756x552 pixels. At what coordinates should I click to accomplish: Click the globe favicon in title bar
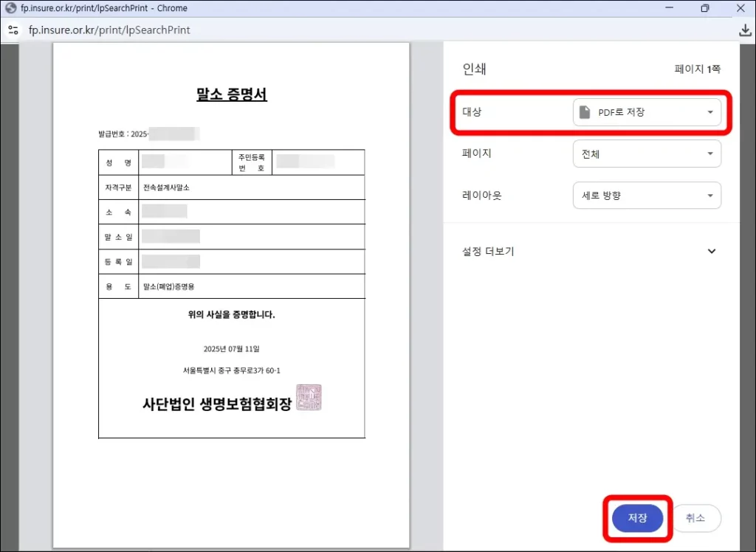point(10,8)
